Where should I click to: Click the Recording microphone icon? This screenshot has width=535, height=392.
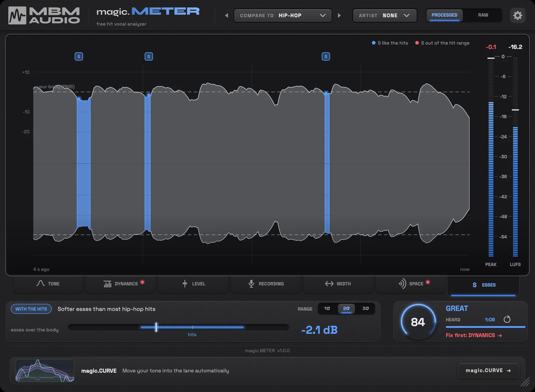coord(251,284)
